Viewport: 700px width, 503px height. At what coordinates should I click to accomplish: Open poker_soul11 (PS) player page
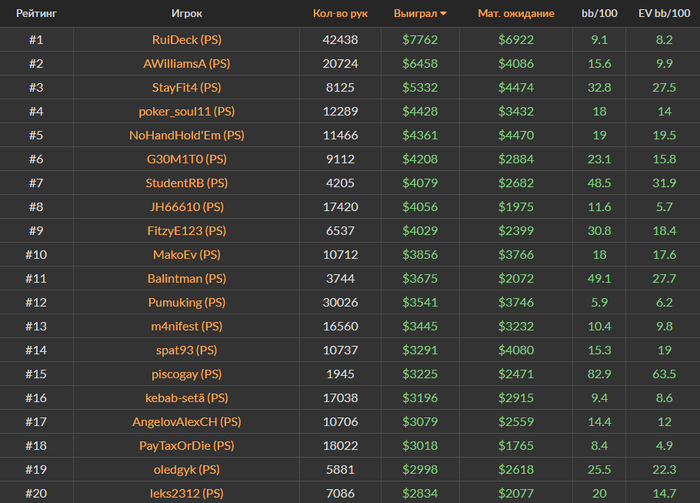click(x=186, y=112)
